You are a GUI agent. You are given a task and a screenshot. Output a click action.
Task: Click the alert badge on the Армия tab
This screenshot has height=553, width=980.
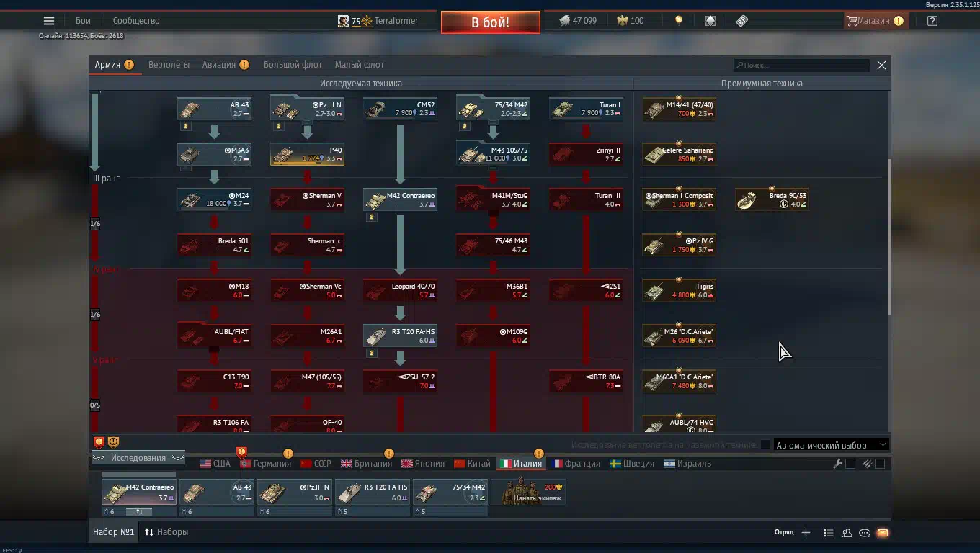(x=129, y=65)
